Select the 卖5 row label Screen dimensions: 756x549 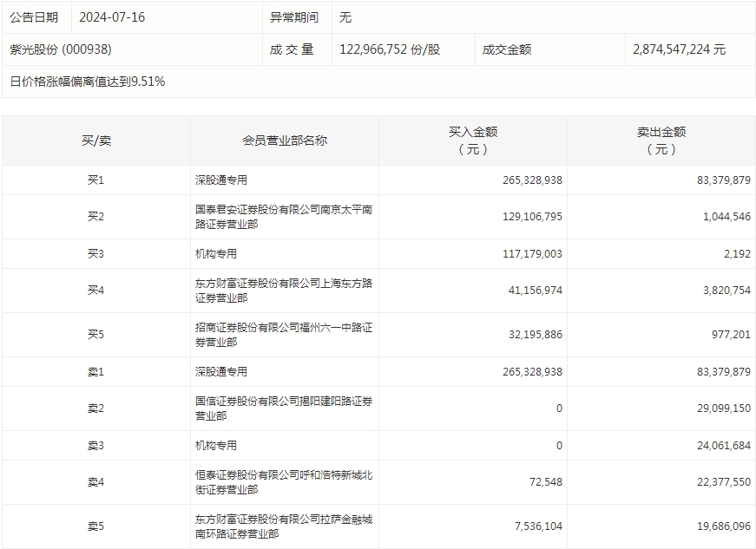pos(95,526)
